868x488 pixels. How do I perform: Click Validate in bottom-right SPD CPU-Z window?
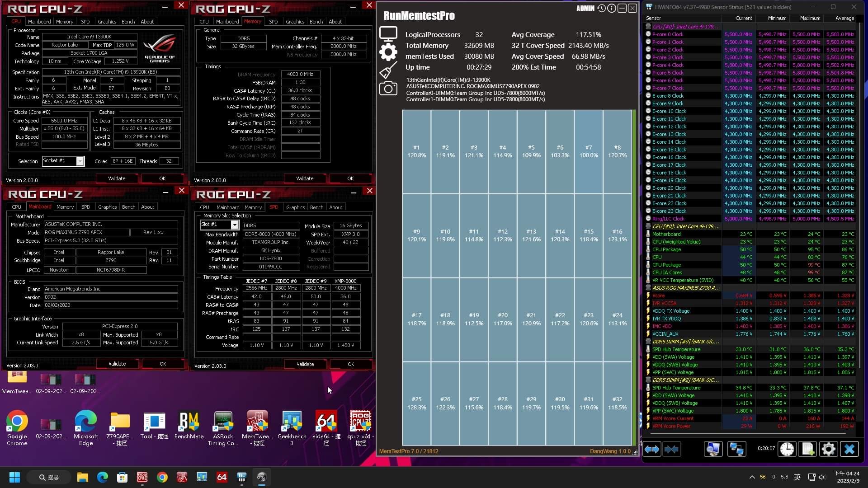click(x=305, y=364)
